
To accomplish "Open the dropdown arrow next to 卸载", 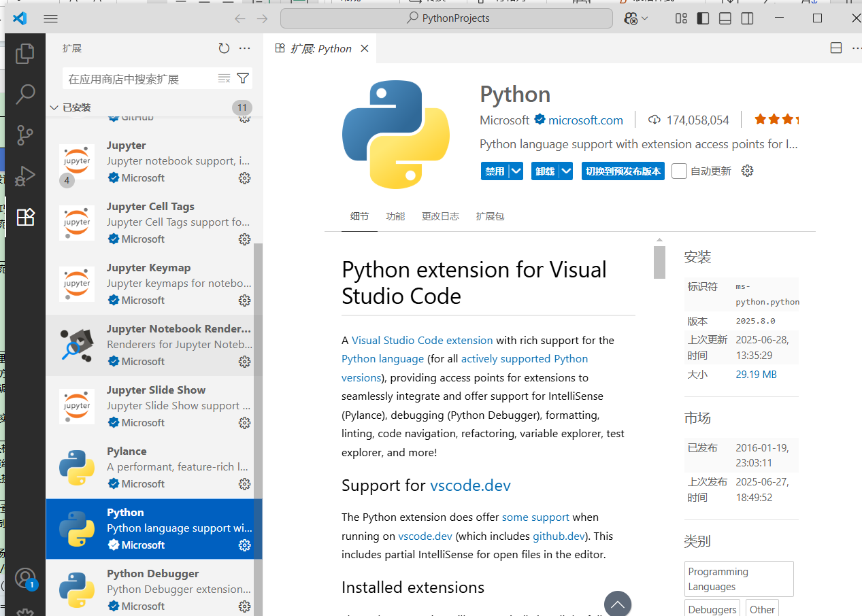I will pos(567,171).
